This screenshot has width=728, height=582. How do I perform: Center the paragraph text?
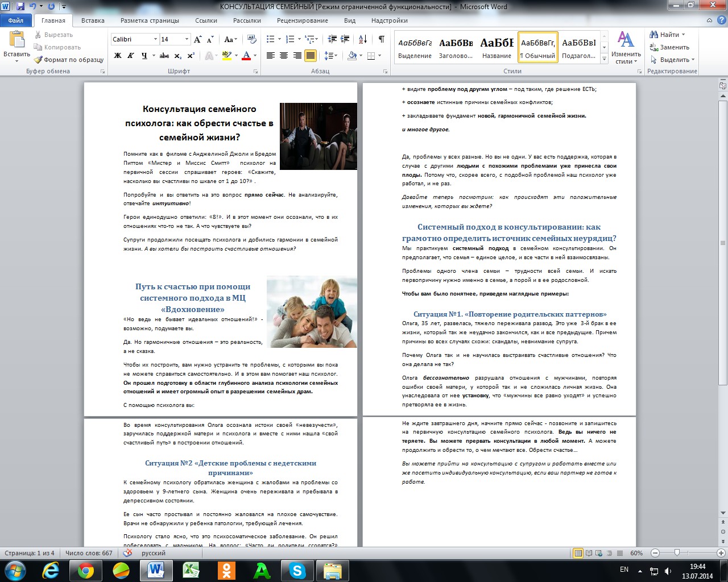tap(284, 56)
